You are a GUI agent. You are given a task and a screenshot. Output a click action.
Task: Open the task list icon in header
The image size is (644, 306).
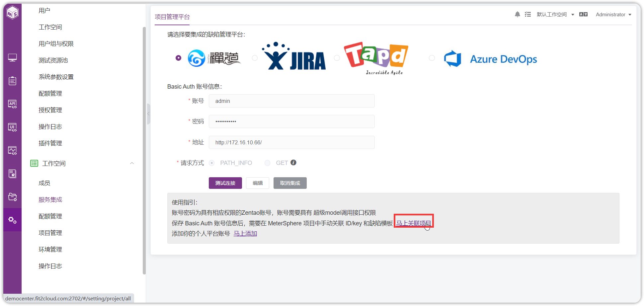pos(528,14)
